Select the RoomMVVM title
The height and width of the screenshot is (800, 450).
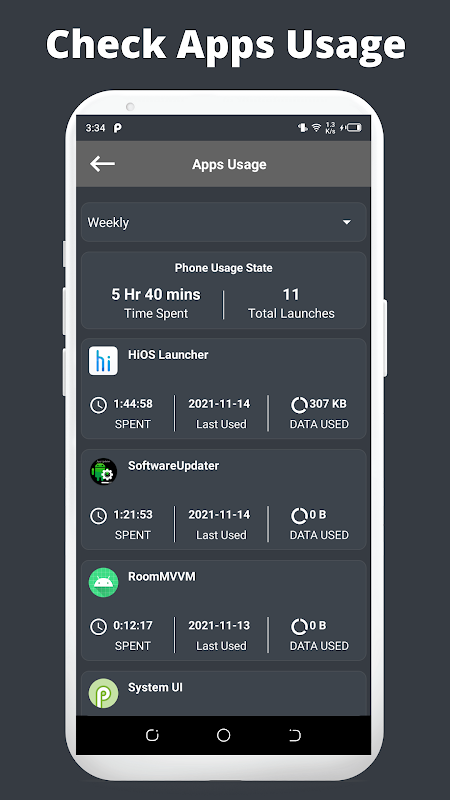pyautogui.click(x=162, y=576)
